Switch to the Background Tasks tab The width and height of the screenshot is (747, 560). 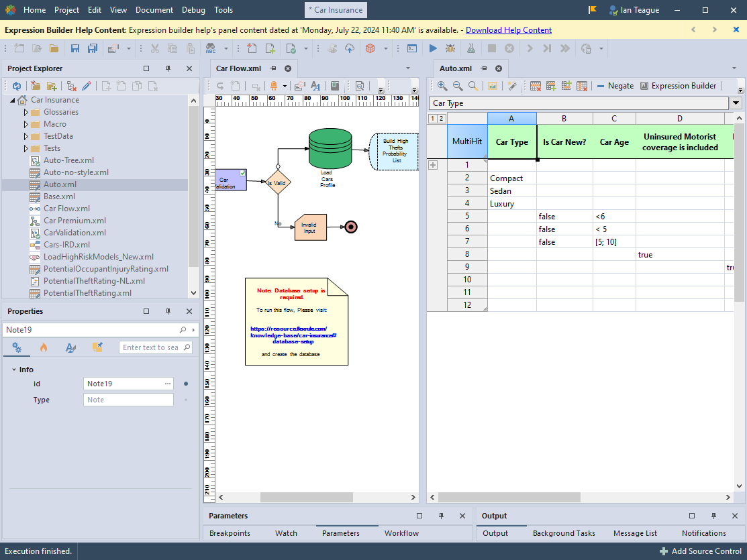pyautogui.click(x=564, y=533)
